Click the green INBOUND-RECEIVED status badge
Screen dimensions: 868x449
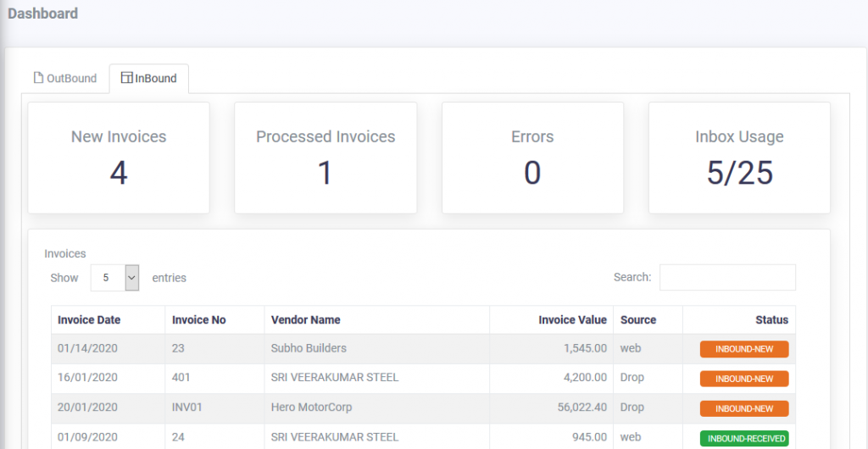click(x=744, y=439)
